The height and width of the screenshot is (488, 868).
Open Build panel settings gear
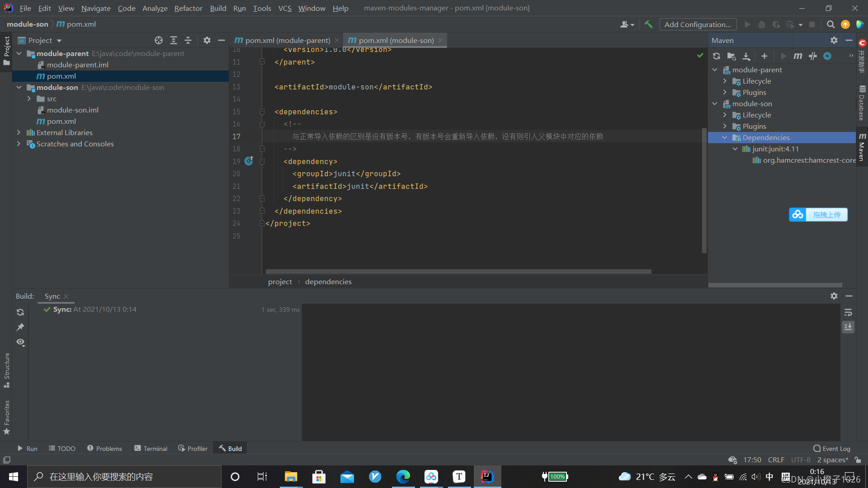point(834,296)
